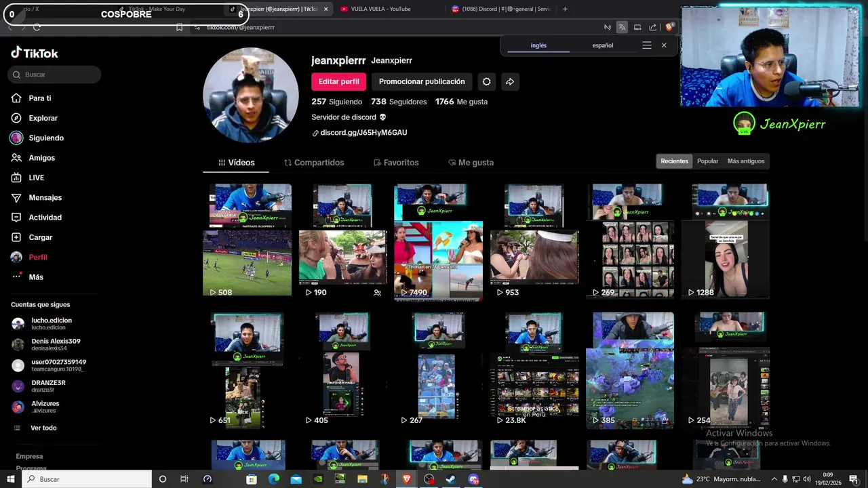Open the profile settings gear icon
The width and height of the screenshot is (868, 488).
tap(486, 81)
